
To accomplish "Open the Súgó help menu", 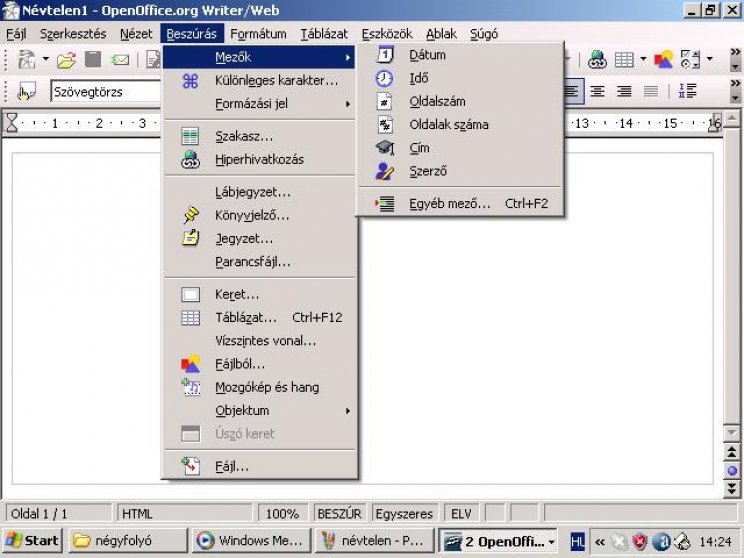I will click(484, 34).
